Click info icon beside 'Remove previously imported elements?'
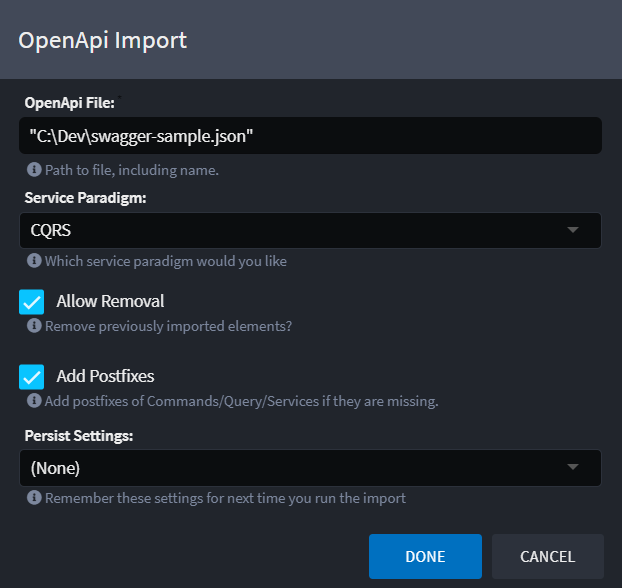 click(34, 326)
